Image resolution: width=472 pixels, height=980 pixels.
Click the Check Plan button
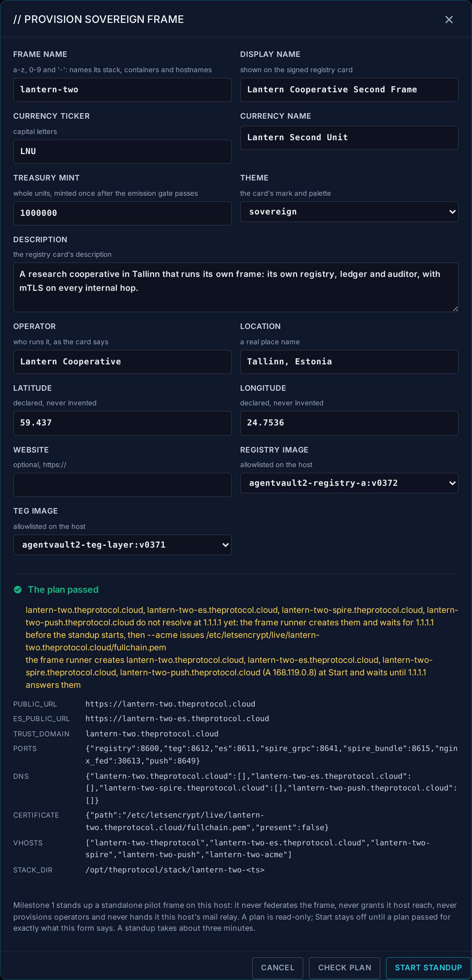[344, 968]
